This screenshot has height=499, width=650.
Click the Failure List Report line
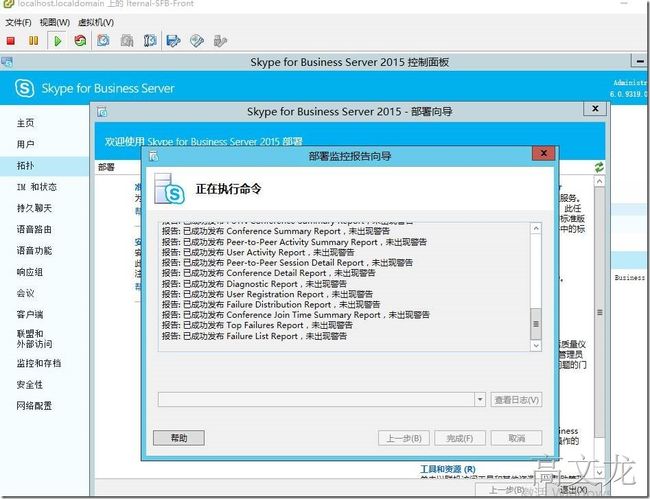click(254, 336)
